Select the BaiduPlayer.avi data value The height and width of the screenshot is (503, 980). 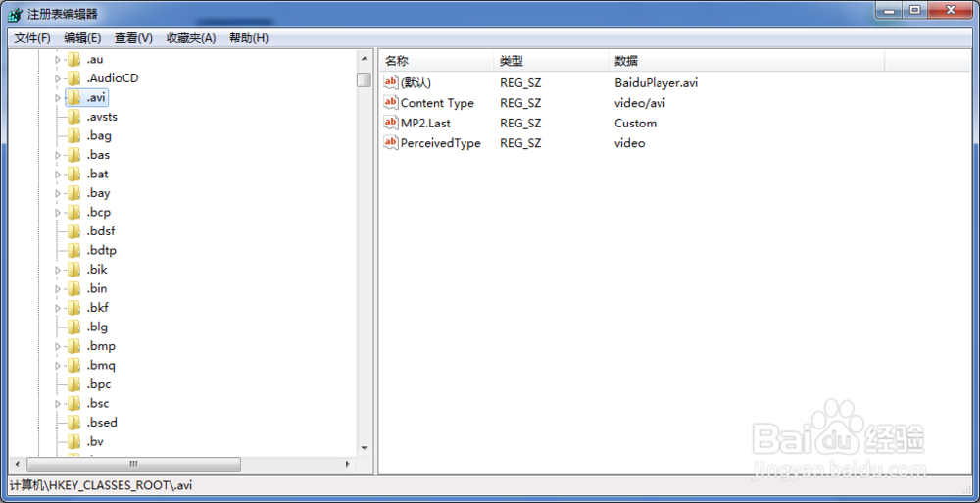point(657,82)
